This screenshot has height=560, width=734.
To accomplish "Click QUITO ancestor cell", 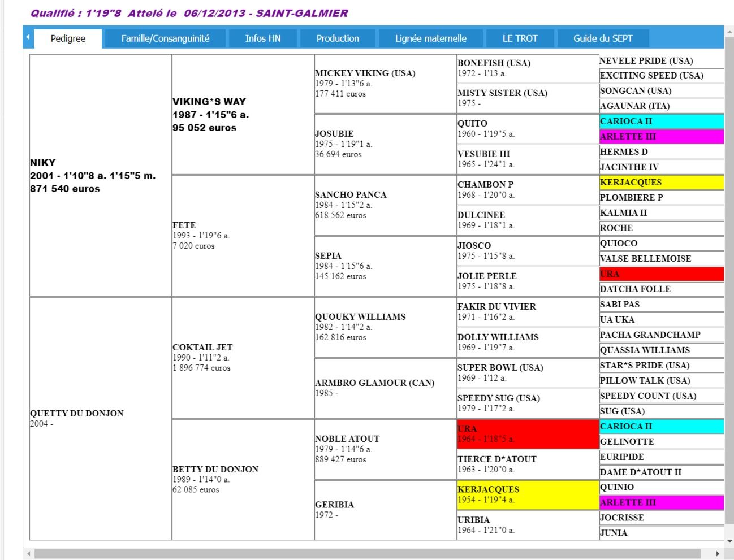I will click(x=528, y=129).
